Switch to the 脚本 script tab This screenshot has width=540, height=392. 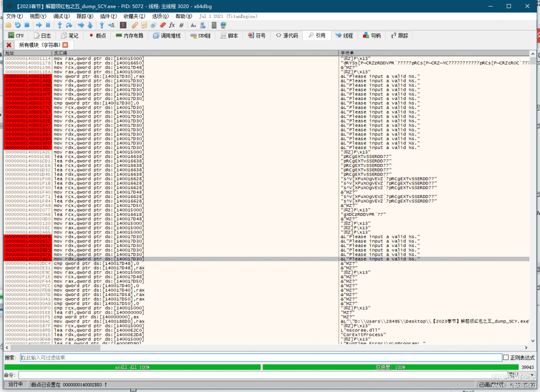(229, 35)
